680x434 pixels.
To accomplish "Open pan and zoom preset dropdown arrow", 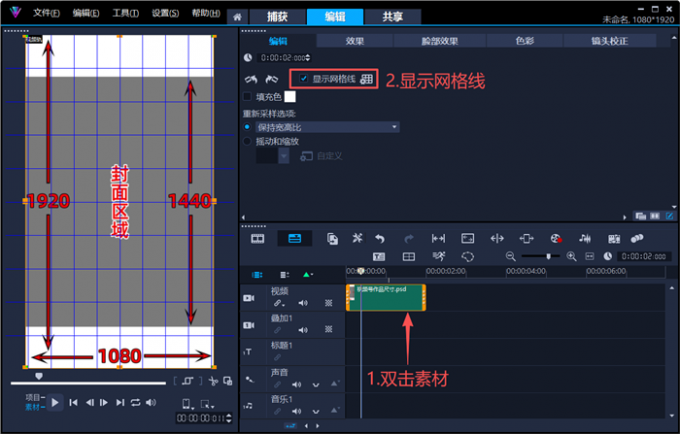I will coord(284,156).
